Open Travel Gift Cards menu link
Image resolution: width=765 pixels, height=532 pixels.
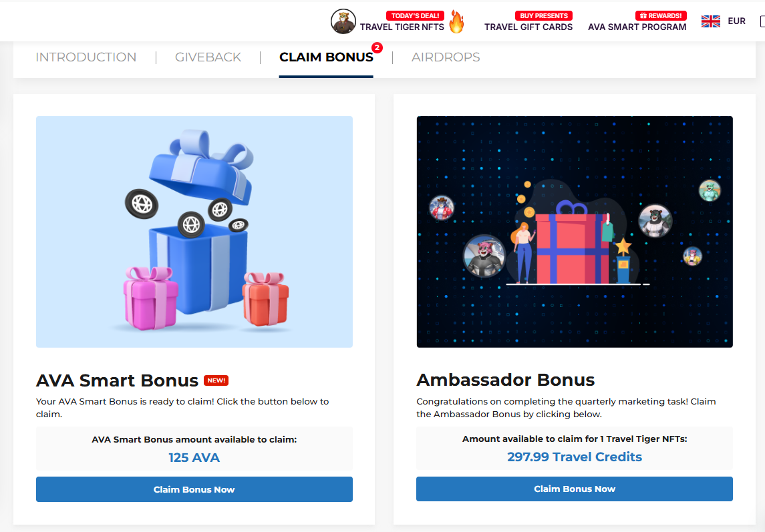[528, 27]
